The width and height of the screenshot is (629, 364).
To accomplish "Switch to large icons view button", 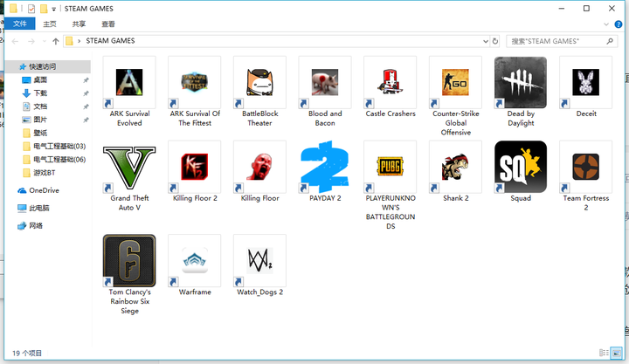I will [x=616, y=354].
